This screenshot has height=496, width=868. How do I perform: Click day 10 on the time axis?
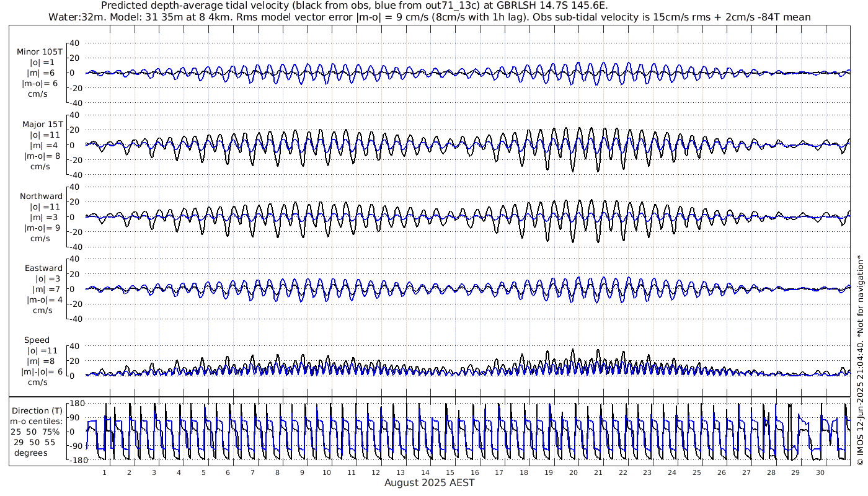coord(327,472)
